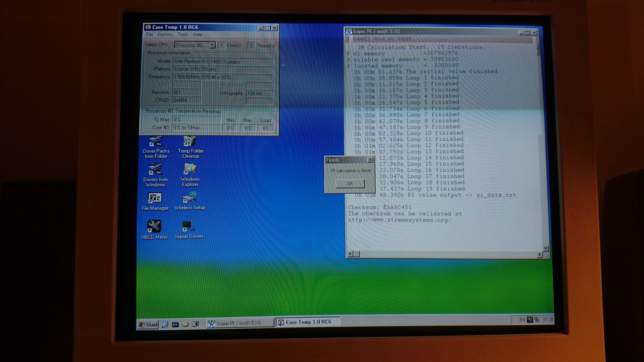Click the xtremesystems.org URL line
This screenshot has height=362, width=644.
(400, 220)
